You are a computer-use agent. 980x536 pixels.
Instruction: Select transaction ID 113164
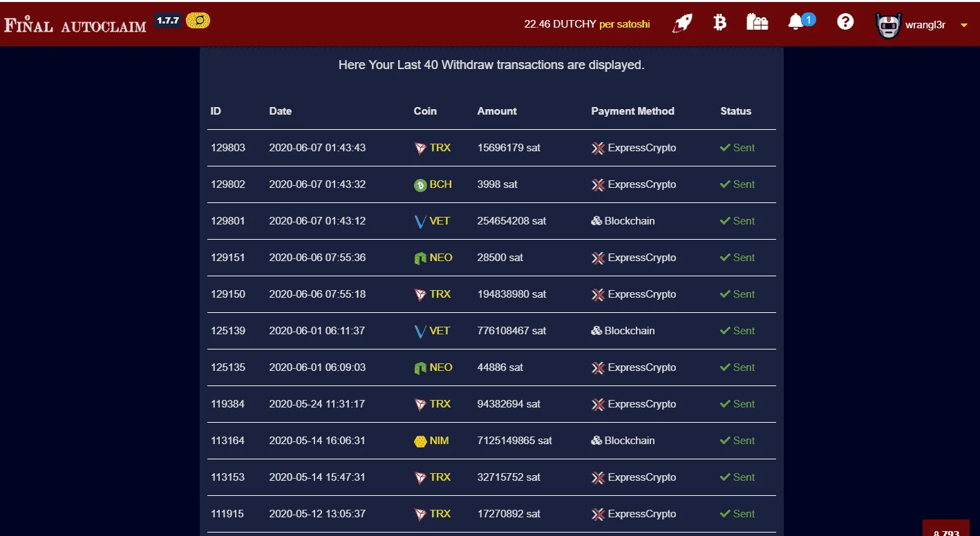[228, 441]
